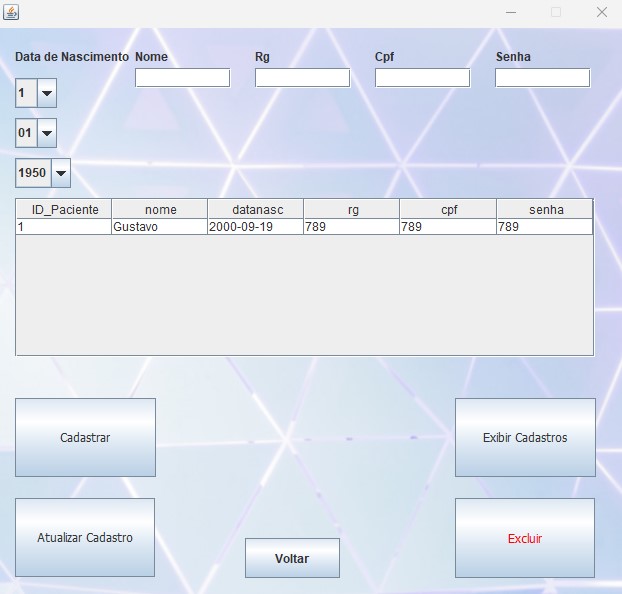Image resolution: width=622 pixels, height=594 pixels.
Task: Focus the Senha input field
Action: (543, 78)
